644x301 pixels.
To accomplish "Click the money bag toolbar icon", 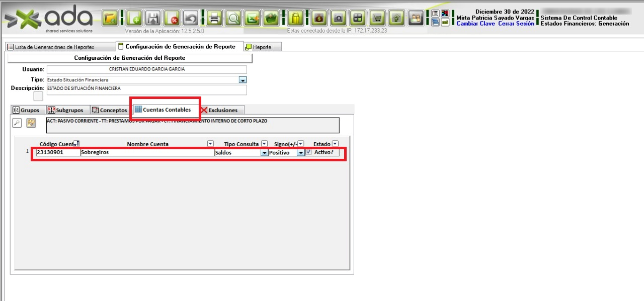I will [x=319, y=19].
